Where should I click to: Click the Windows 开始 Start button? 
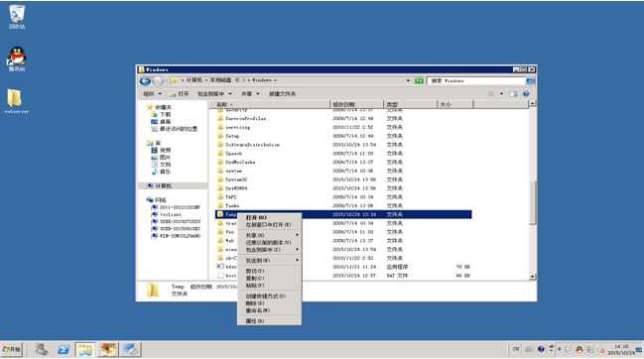(x=11, y=349)
